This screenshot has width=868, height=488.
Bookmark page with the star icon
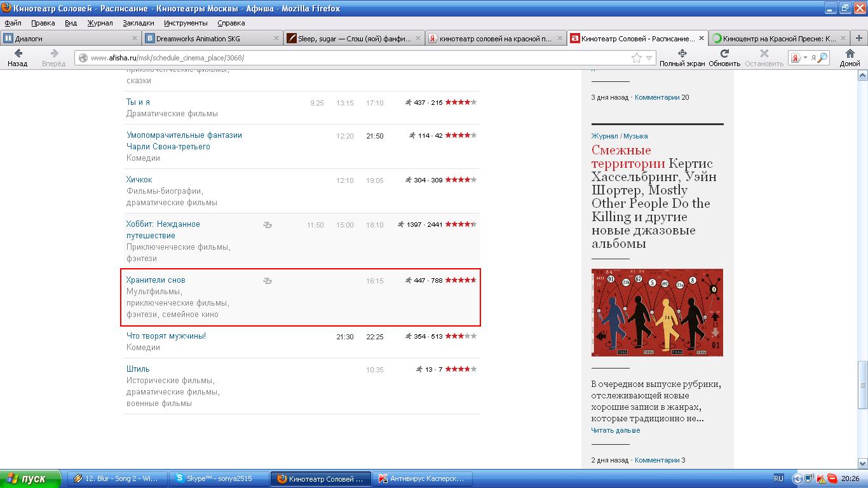point(637,58)
